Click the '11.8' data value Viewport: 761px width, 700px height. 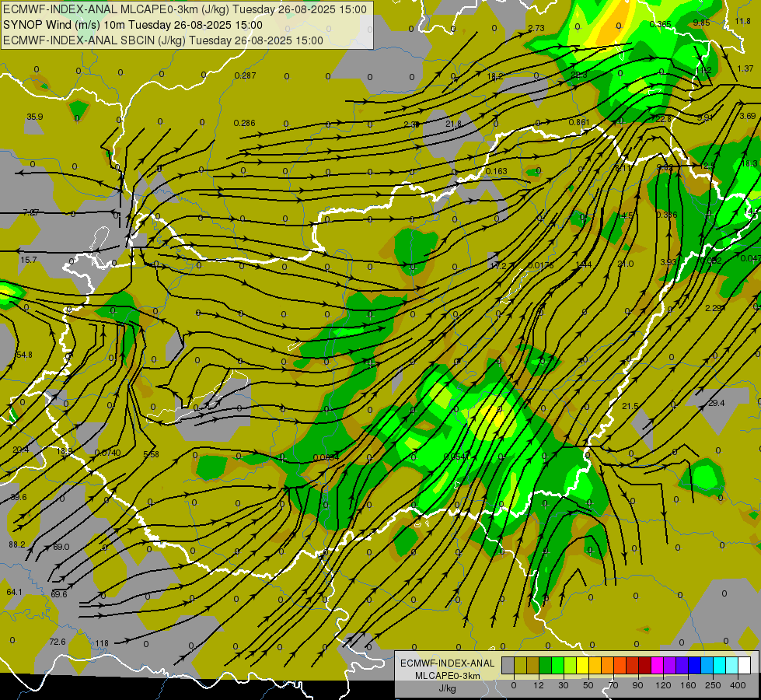[x=743, y=21]
